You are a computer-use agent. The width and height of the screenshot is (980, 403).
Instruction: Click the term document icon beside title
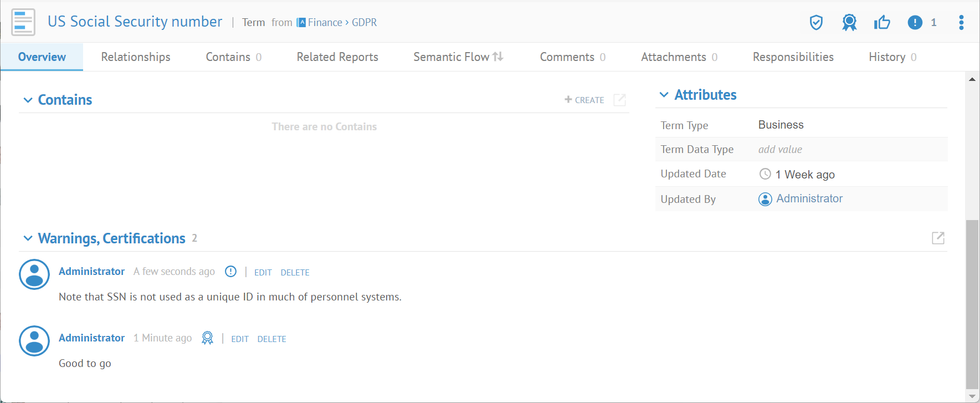tap(23, 22)
